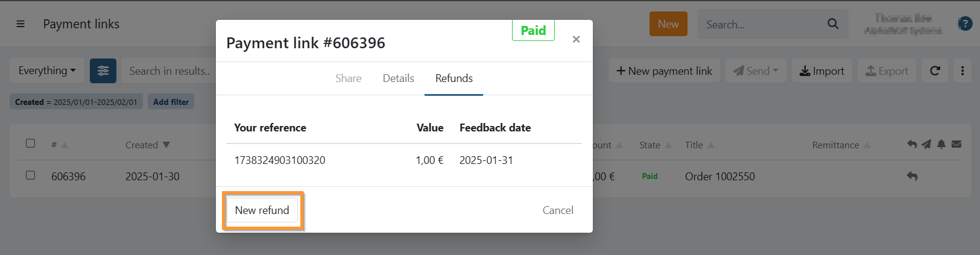
Task: Switch to the Details tab
Action: (398, 78)
